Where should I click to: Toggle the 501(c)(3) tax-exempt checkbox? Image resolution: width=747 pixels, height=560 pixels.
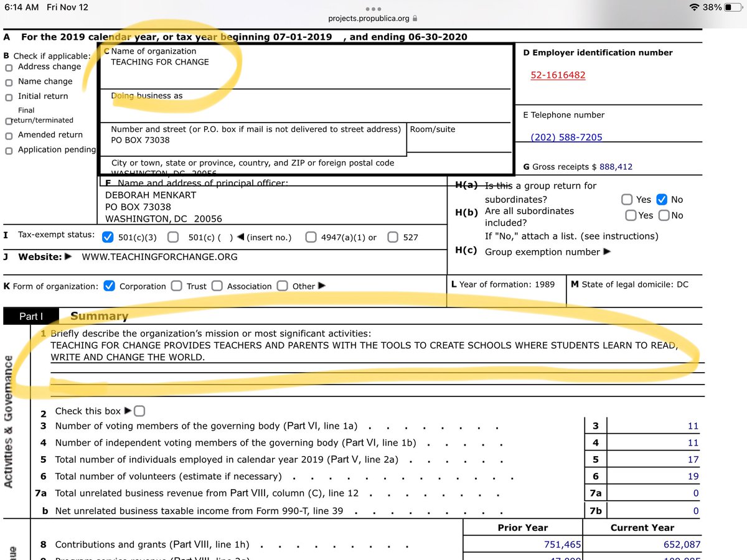coord(108,237)
